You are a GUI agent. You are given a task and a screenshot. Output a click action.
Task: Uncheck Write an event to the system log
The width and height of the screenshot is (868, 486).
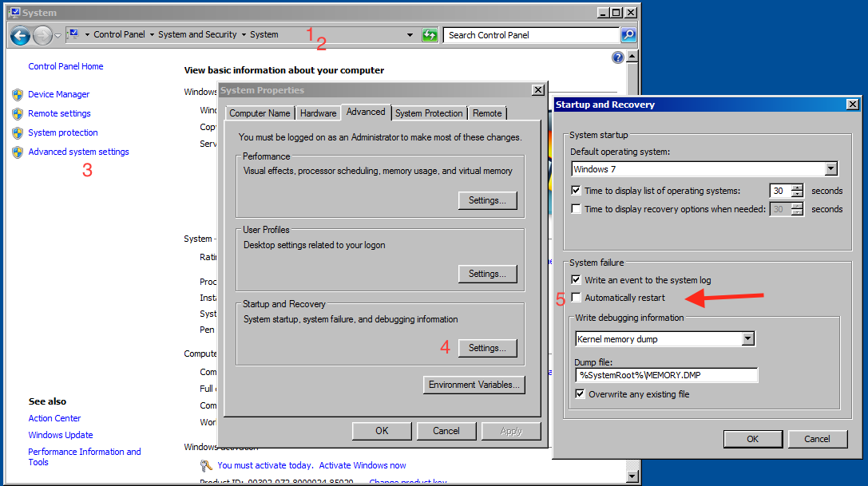coord(577,280)
